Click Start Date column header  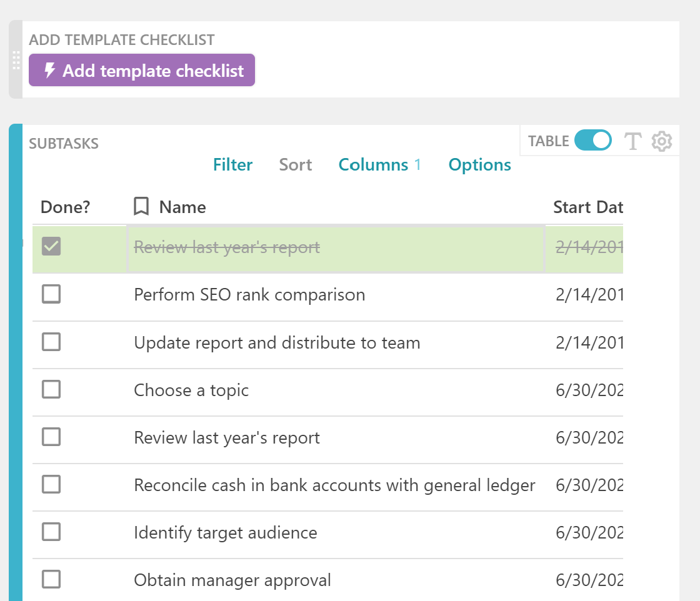coord(587,207)
